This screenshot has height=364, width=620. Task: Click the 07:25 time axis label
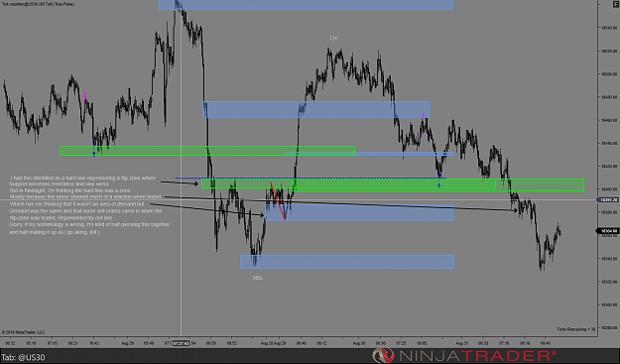point(401,343)
